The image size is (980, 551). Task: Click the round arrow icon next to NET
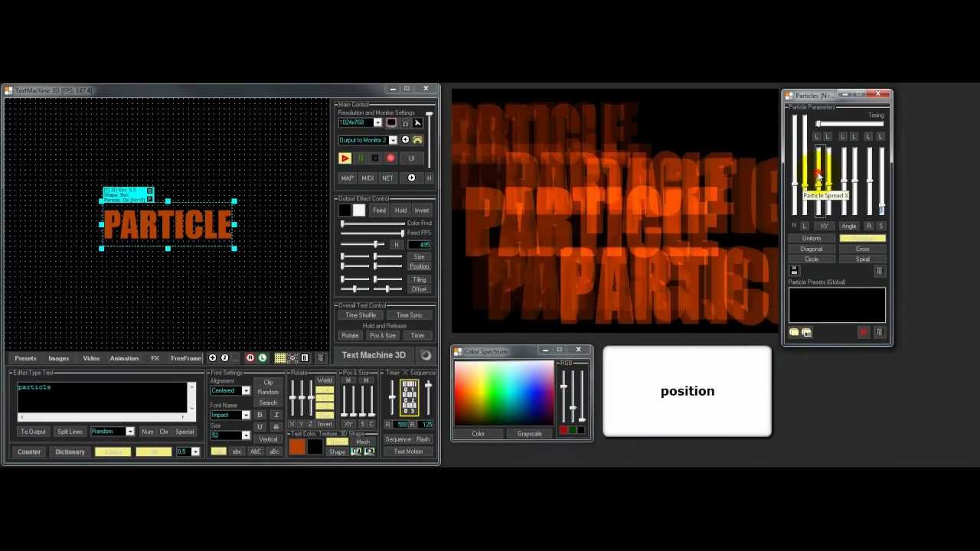[x=411, y=178]
